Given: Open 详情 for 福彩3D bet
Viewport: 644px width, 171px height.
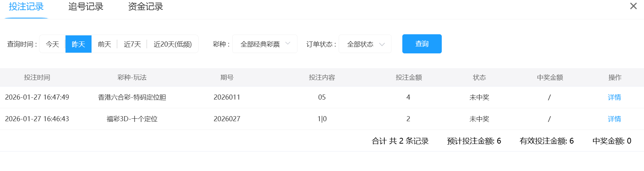Looking at the screenshot, I should (614, 119).
